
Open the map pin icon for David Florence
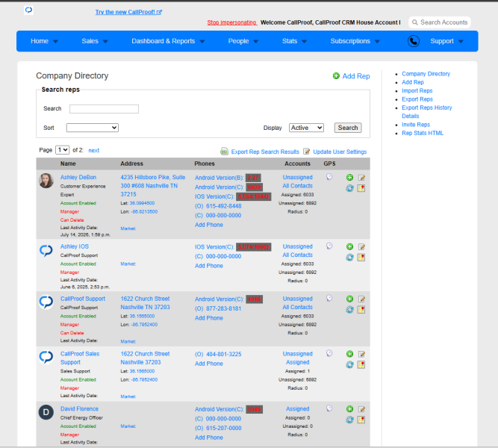(x=361, y=420)
